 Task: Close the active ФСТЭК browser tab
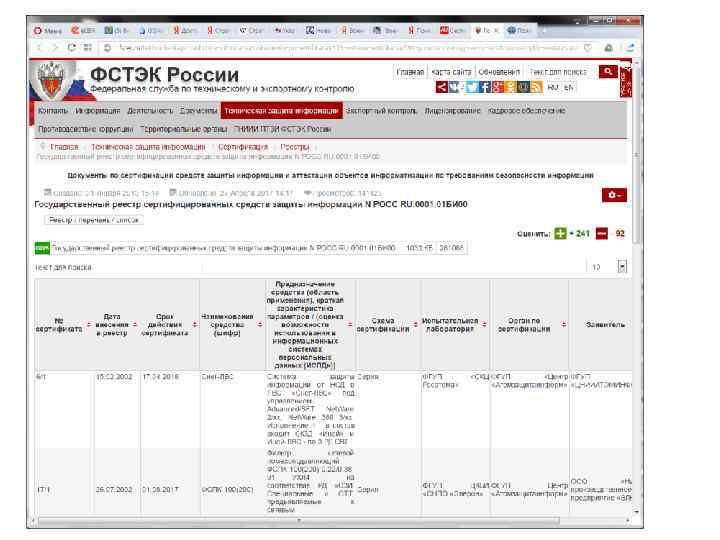[496, 31]
